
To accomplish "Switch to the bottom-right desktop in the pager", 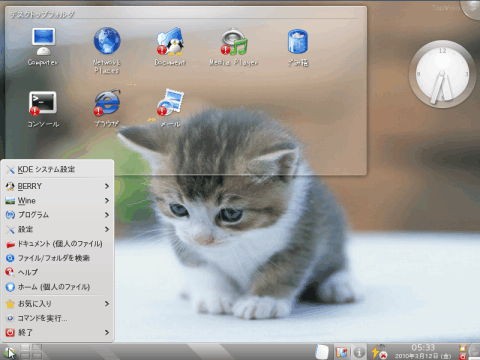I will click(37, 355).
